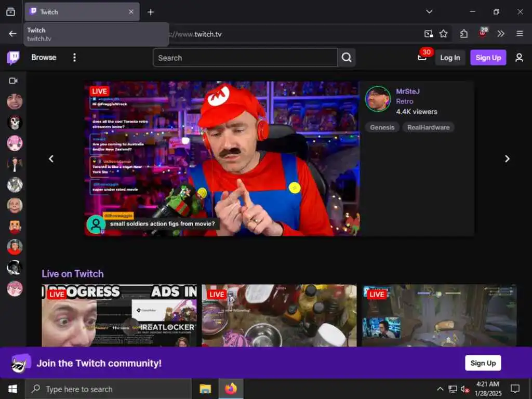Open the three-dot more menu next to Browse

(74, 57)
